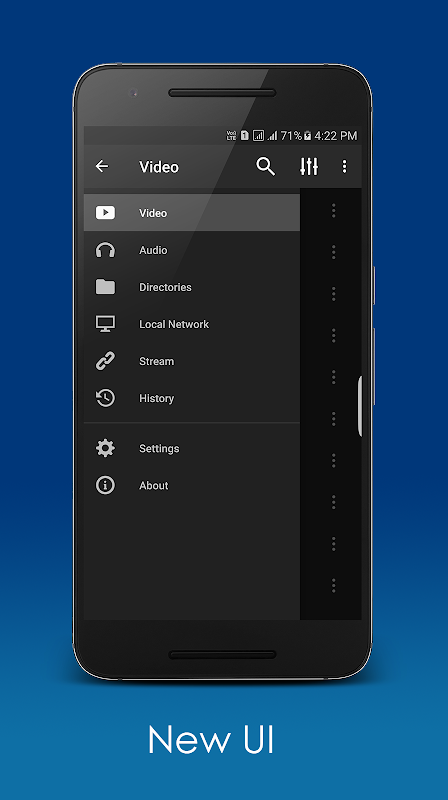Tap the battery indicator in status bar
The image size is (448, 800).
(x=308, y=136)
